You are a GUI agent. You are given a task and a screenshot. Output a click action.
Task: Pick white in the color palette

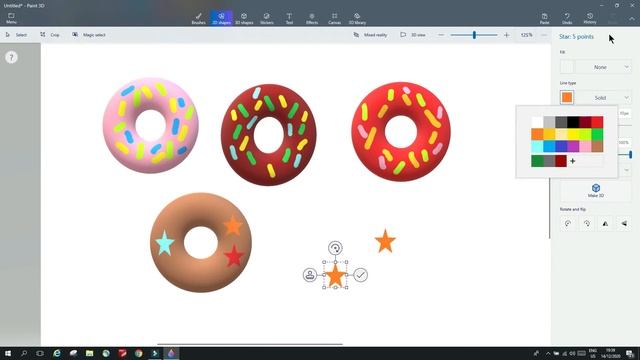pyautogui.click(x=537, y=122)
